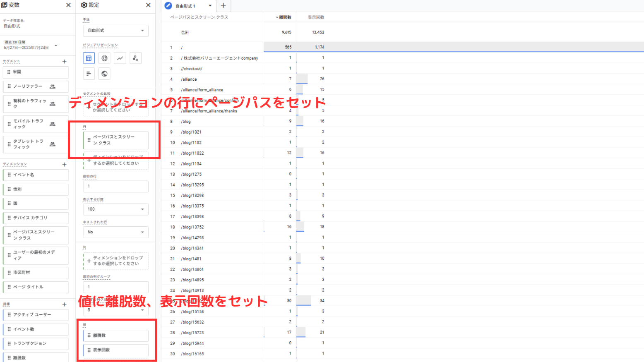Sort by 表示回数 column header

(316, 17)
